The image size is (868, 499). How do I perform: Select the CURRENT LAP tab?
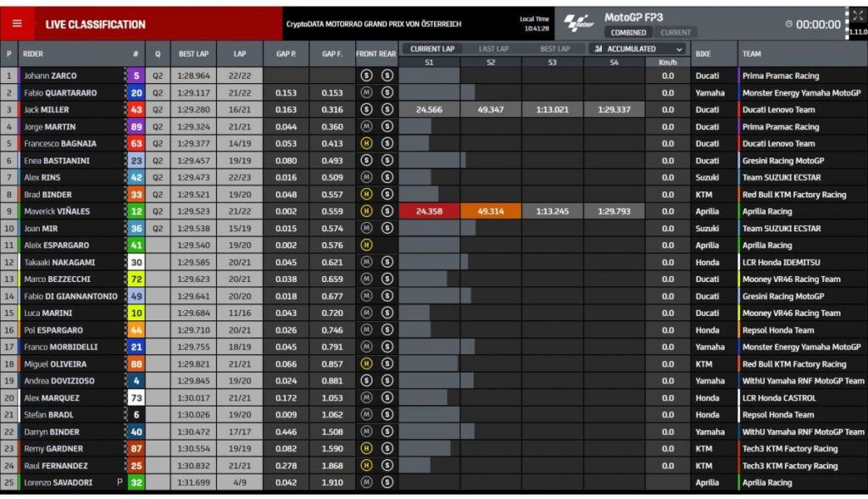(432, 48)
